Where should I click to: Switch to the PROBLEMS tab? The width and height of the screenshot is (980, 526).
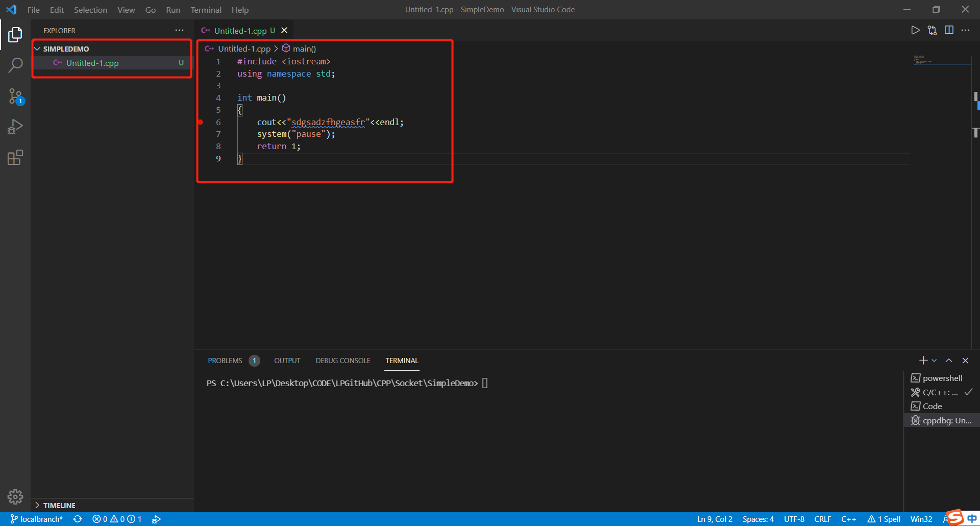pos(225,361)
